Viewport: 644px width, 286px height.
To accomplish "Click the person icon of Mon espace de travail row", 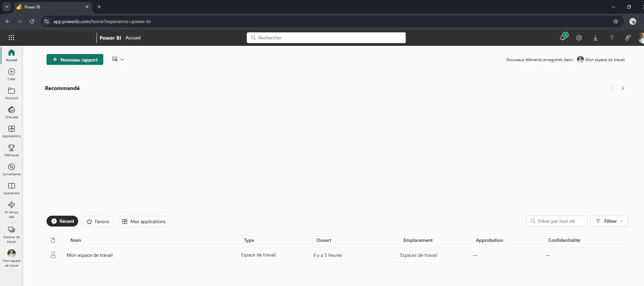I will (53, 255).
